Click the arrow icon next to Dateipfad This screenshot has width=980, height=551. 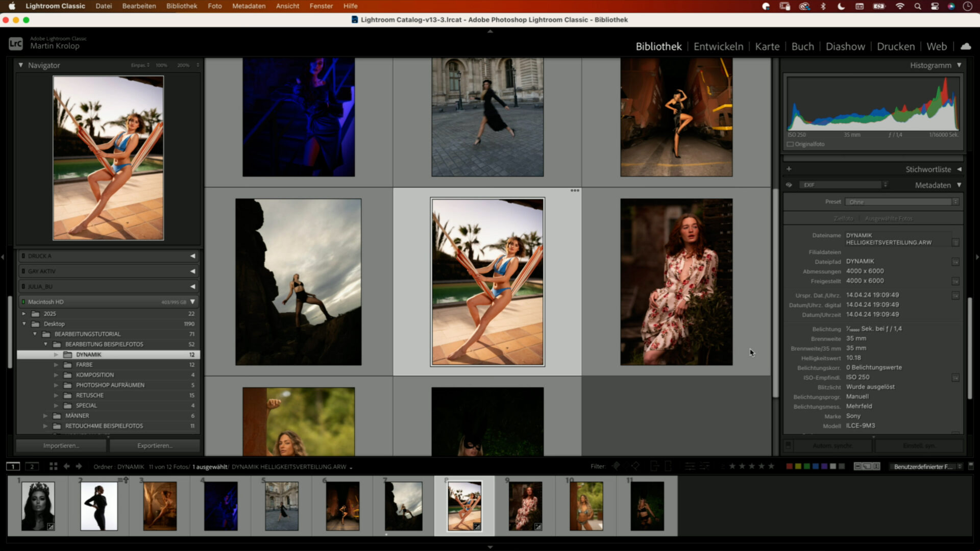tap(955, 262)
